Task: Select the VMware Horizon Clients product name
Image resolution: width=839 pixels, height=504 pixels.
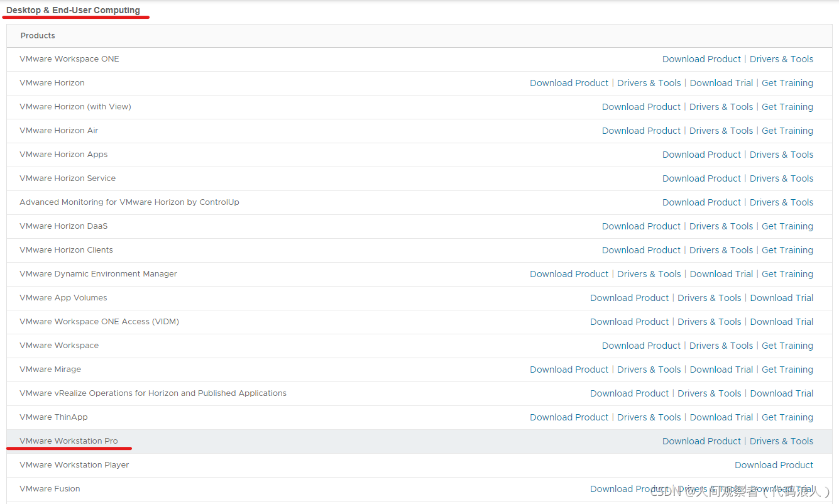Action: pos(66,250)
